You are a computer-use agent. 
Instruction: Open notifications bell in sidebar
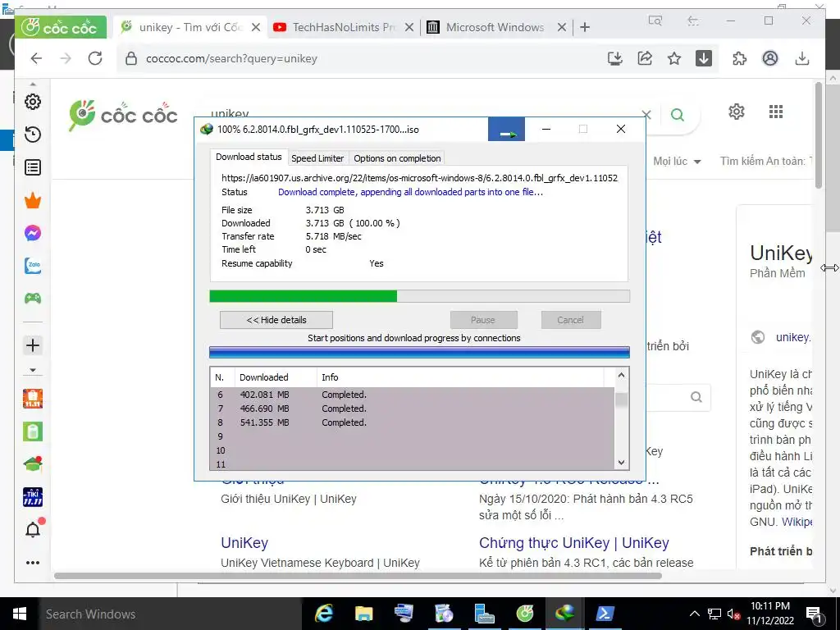[x=34, y=529]
